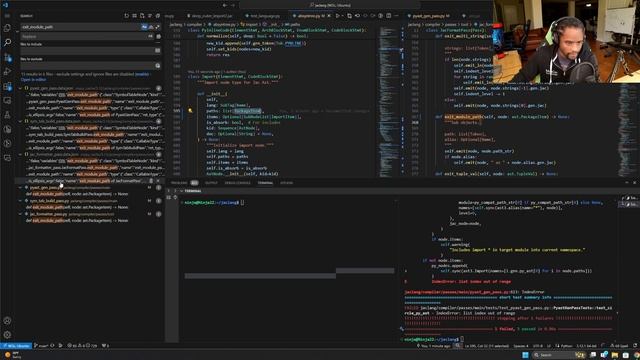Dismiss the highlighted jac_formatter search result

click(158, 181)
